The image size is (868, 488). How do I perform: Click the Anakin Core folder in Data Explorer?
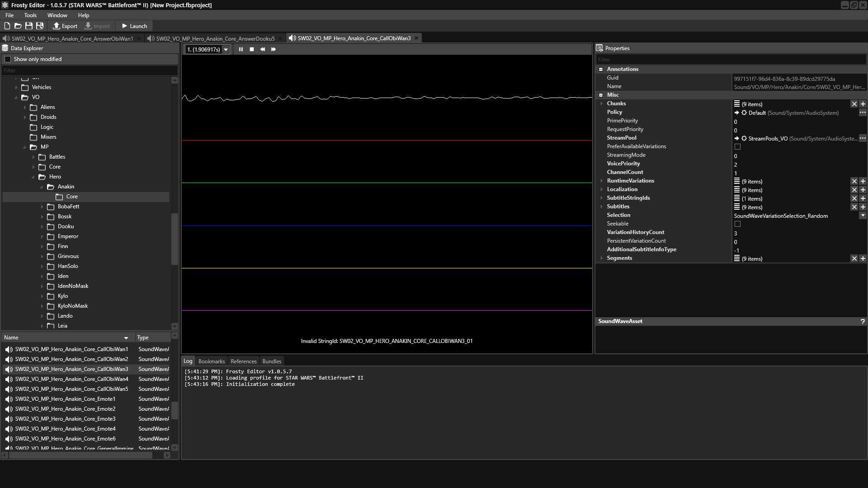71,196
